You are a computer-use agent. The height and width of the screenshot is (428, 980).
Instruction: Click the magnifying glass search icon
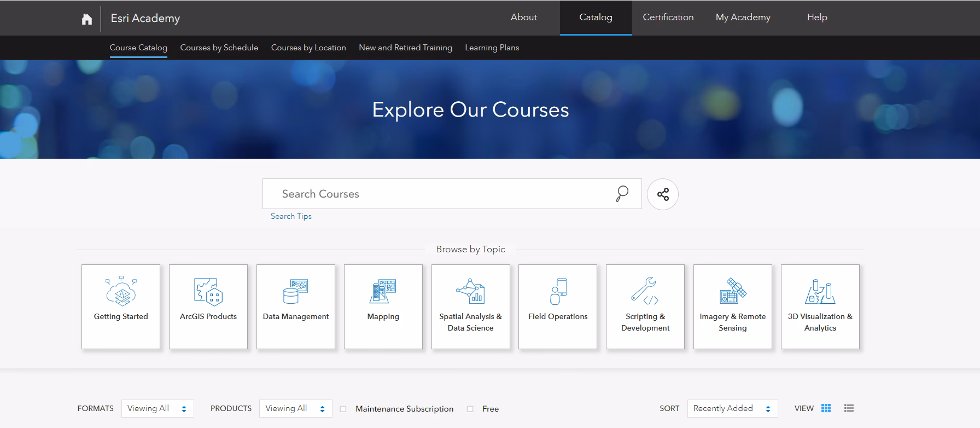click(x=622, y=194)
